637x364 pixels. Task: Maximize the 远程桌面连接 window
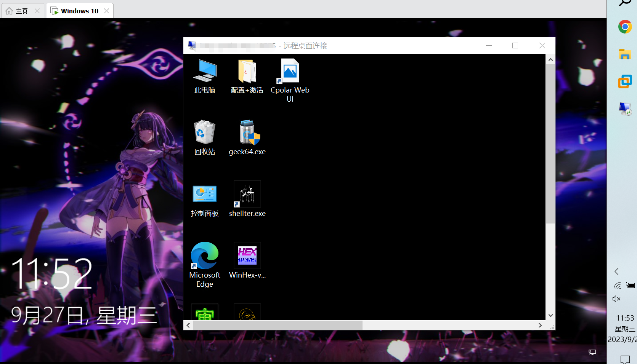click(515, 45)
